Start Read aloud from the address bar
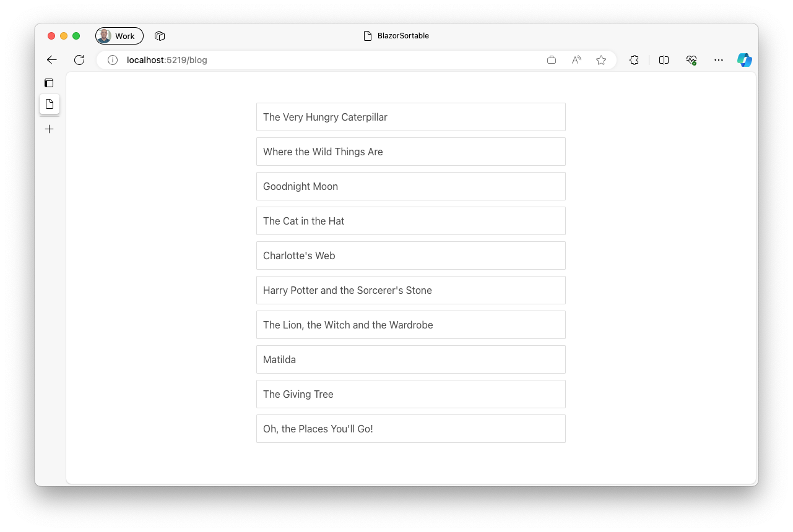The height and width of the screenshot is (532, 793). tap(576, 60)
